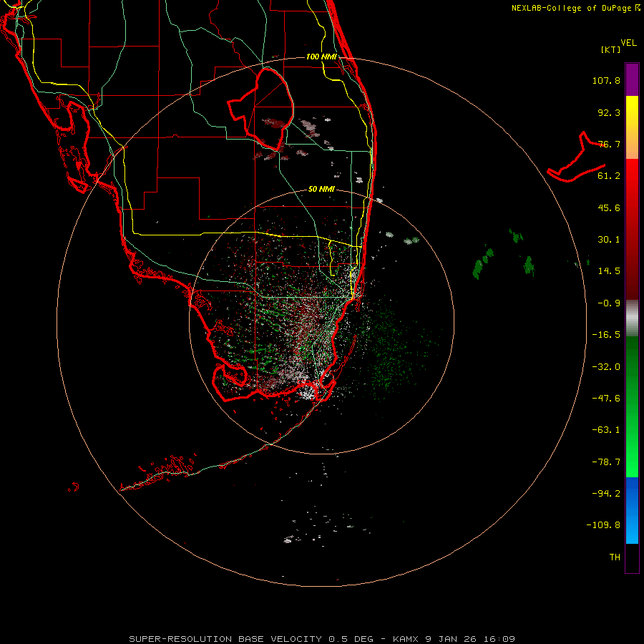Select the 45.6 legend value

[x=609, y=208]
